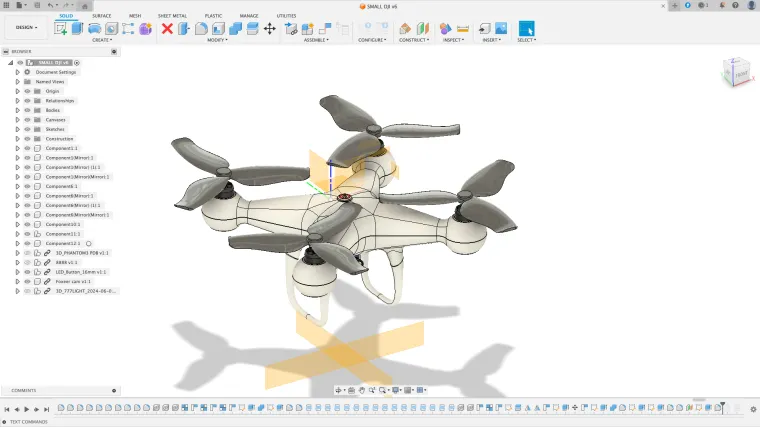Viewport: 760px width, 427px height.
Task: Click the timeline settings gear icon
Action: pos(753,409)
